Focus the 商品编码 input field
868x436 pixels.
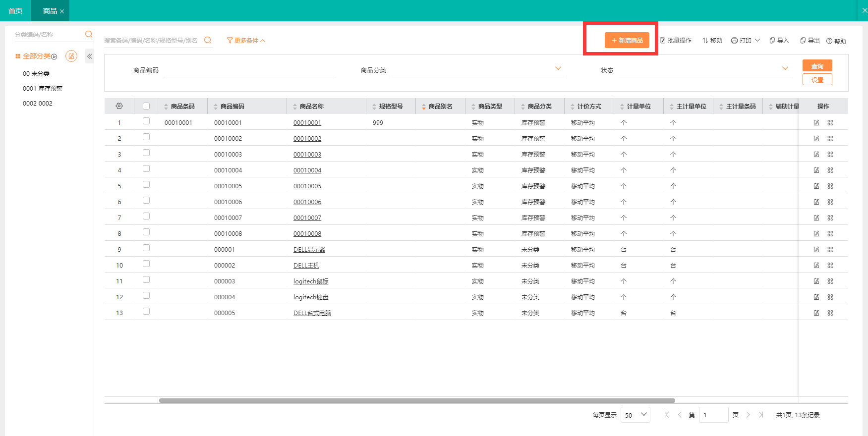click(250, 70)
